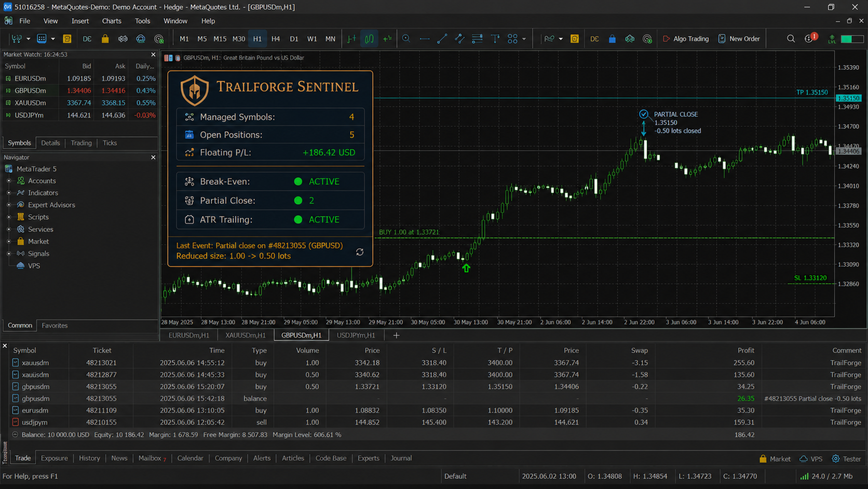
Task: Open the Ticks tab in Market Watch
Action: click(110, 143)
